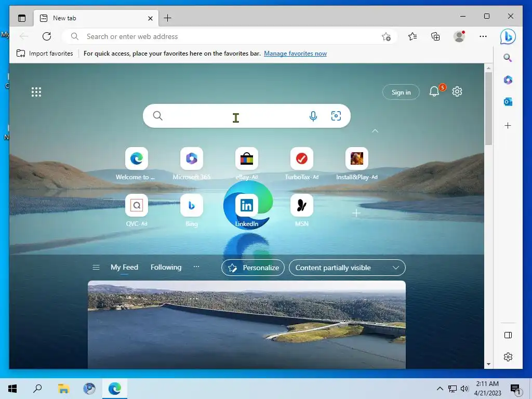This screenshot has height=399, width=532.
Task: Open visual search camera icon
Action: (x=336, y=116)
